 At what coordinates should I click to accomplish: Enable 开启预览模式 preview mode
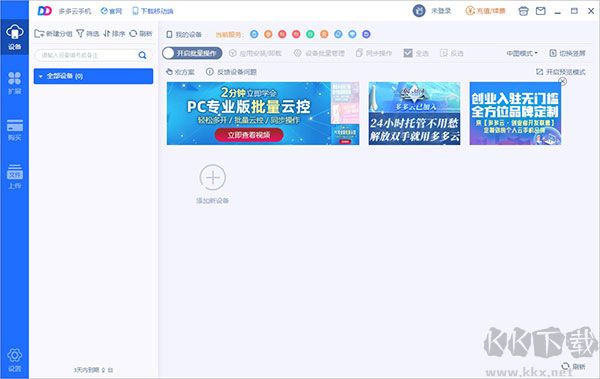click(561, 72)
